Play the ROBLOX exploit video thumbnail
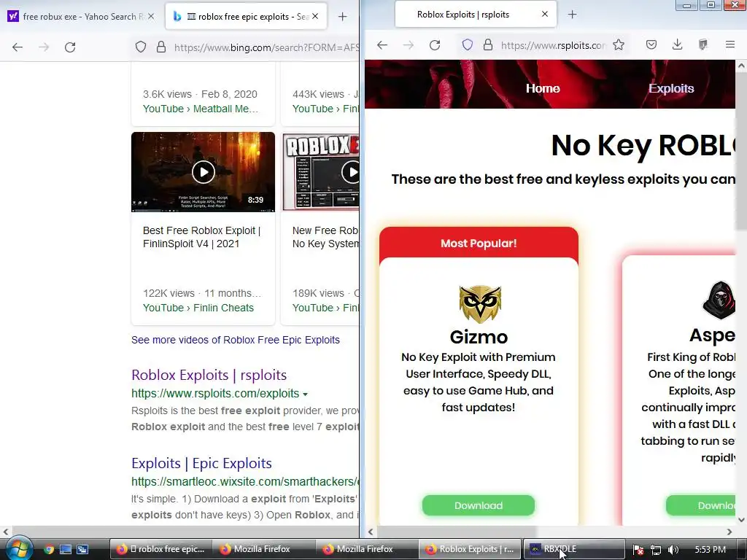 [321, 172]
